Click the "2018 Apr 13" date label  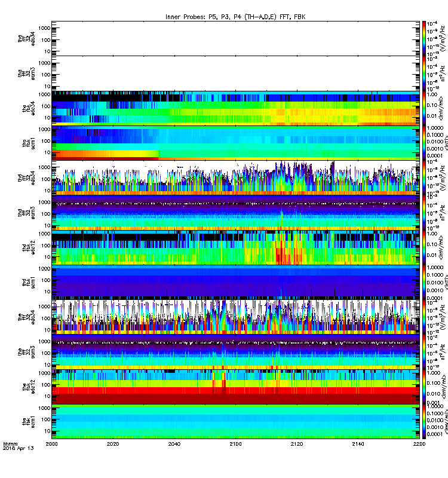(x=19, y=448)
